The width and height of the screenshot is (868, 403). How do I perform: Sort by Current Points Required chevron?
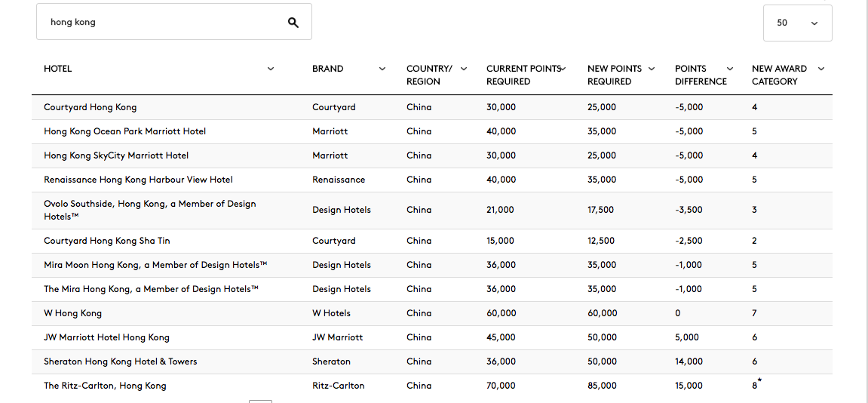coord(563,69)
